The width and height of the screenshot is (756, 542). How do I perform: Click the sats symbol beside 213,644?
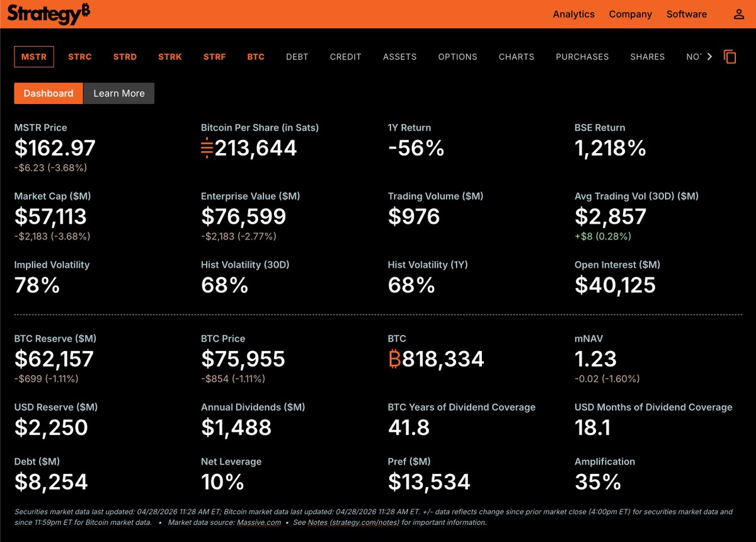tap(207, 149)
